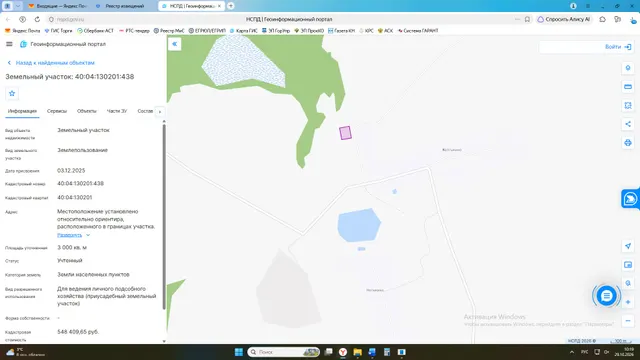
Task: Open the РТС-тендер bookmark
Action: tap(134, 31)
